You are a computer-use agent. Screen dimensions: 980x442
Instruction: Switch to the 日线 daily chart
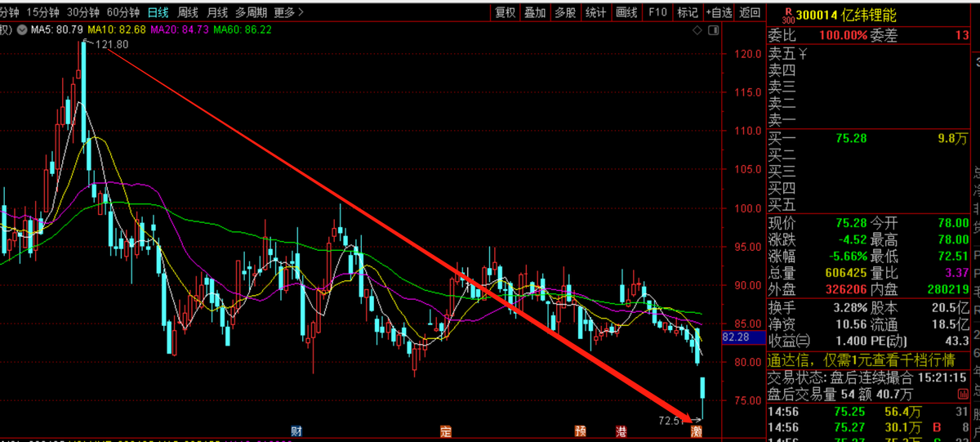pyautogui.click(x=158, y=12)
